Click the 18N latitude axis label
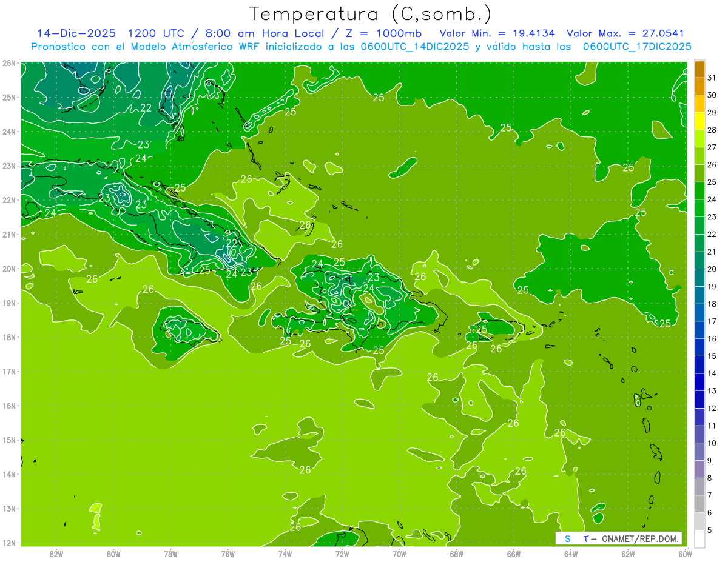 coord(9,337)
